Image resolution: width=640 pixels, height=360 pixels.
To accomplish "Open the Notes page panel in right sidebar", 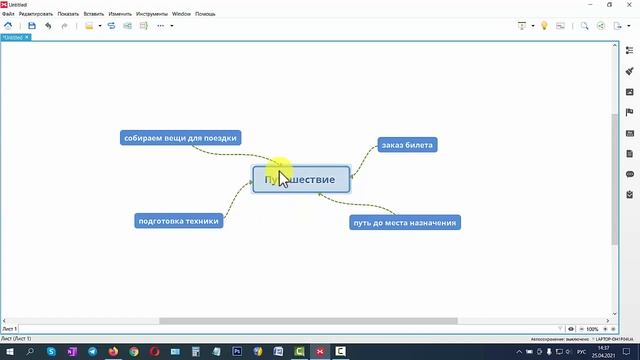I will coord(630,154).
